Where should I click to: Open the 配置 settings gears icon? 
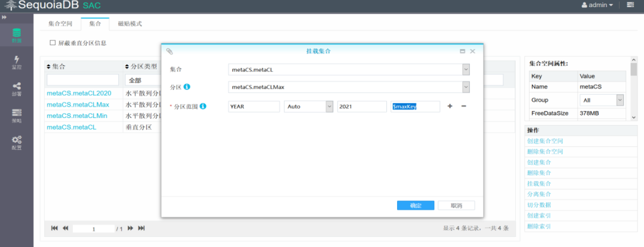click(x=17, y=143)
